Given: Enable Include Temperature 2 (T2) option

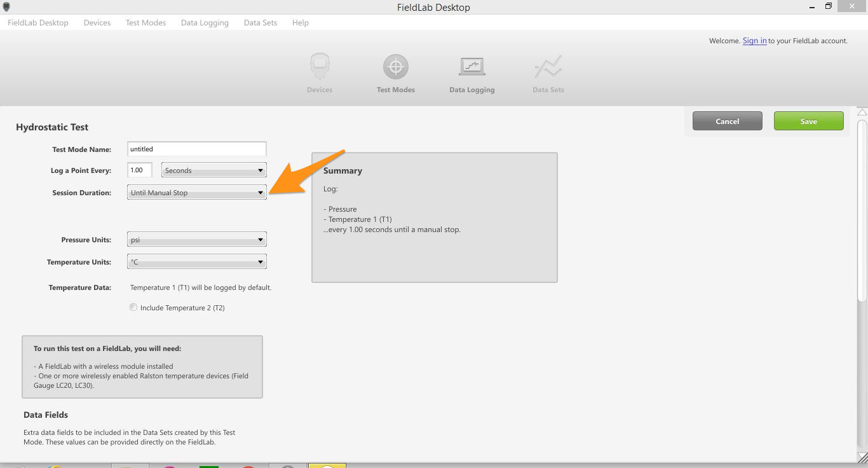Looking at the screenshot, I should tap(133, 308).
